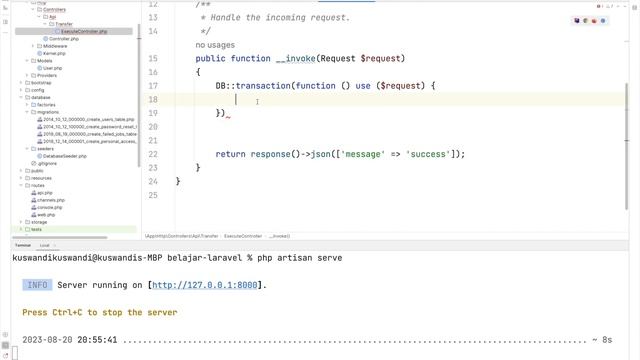Image resolution: width=640 pixels, height=360 pixels.
Task: Click the api.php route file icon
Action: tap(34, 193)
